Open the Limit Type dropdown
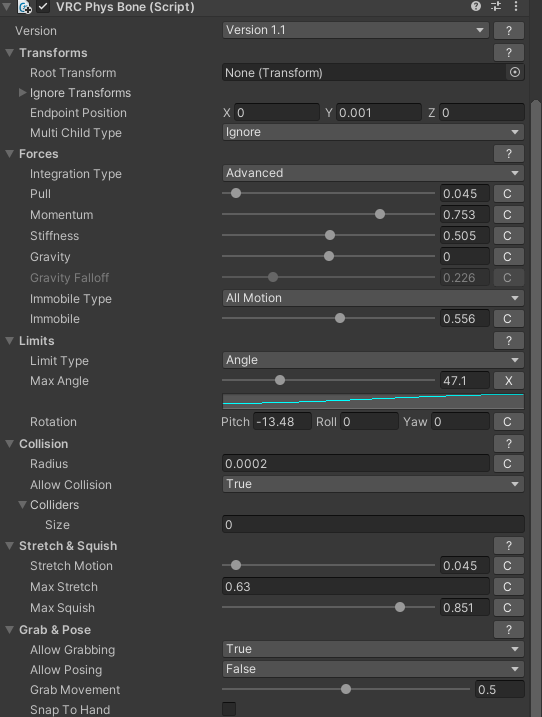This screenshot has height=717, width=542. 373,360
